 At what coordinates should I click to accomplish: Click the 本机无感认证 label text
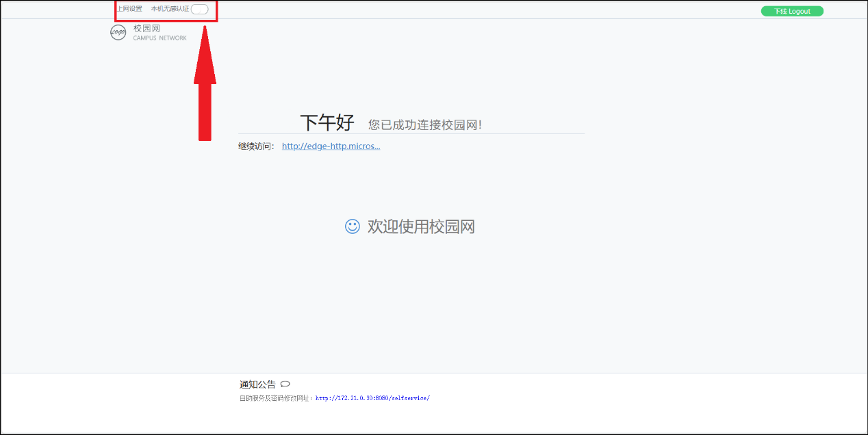coord(169,9)
